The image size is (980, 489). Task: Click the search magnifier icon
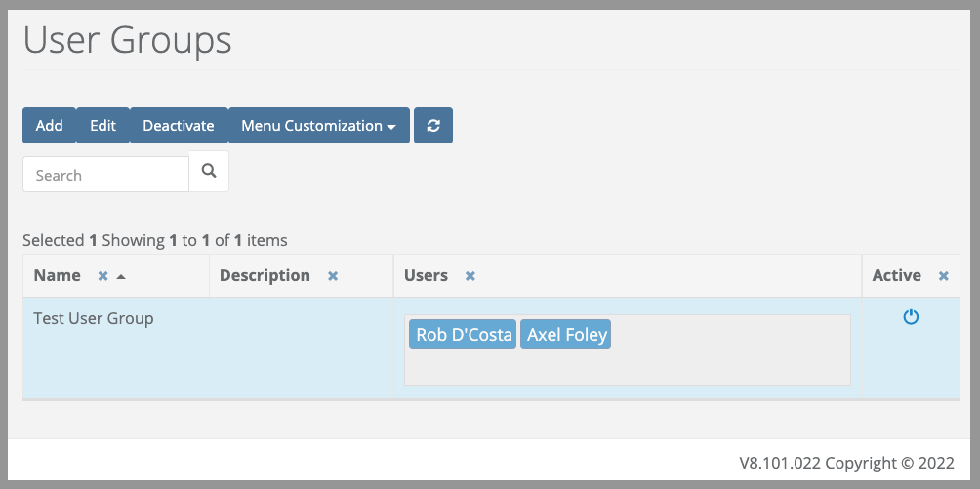pos(209,172)
